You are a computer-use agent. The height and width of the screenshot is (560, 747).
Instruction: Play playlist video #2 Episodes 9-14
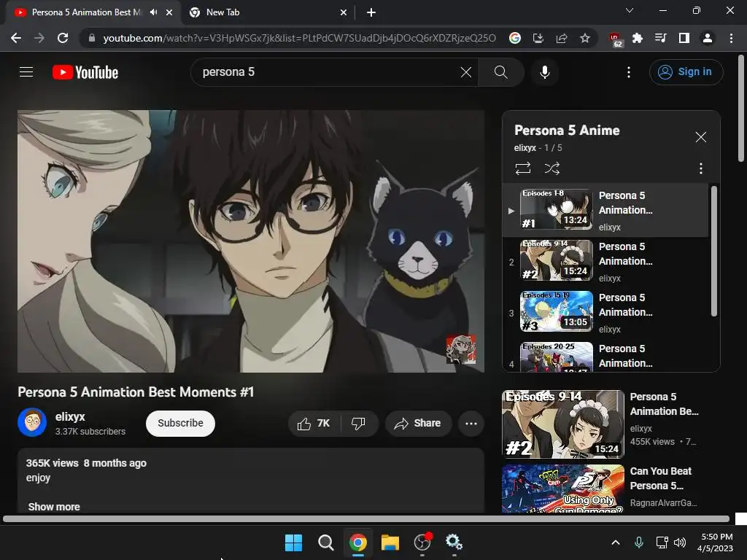pos(605,261)
